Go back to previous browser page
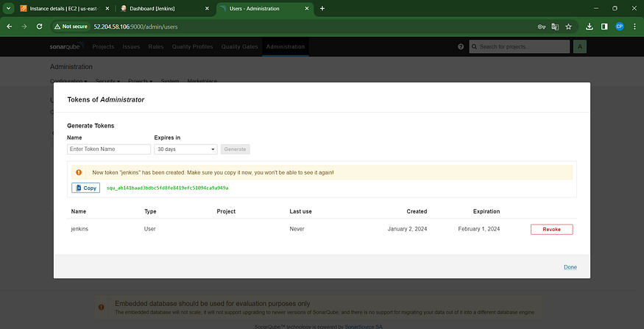This screenshot has height=329, width=644. 9,26
